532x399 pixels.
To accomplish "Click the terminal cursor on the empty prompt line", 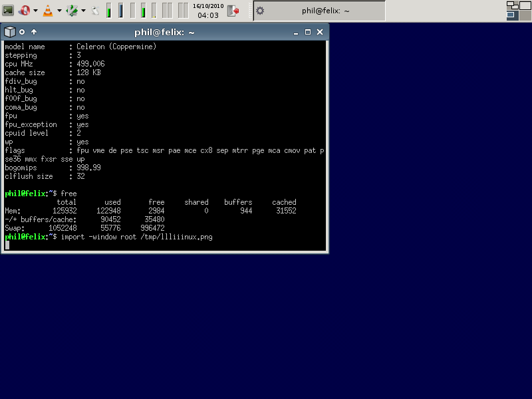I will pyautogui.click(x=7, y=245).
